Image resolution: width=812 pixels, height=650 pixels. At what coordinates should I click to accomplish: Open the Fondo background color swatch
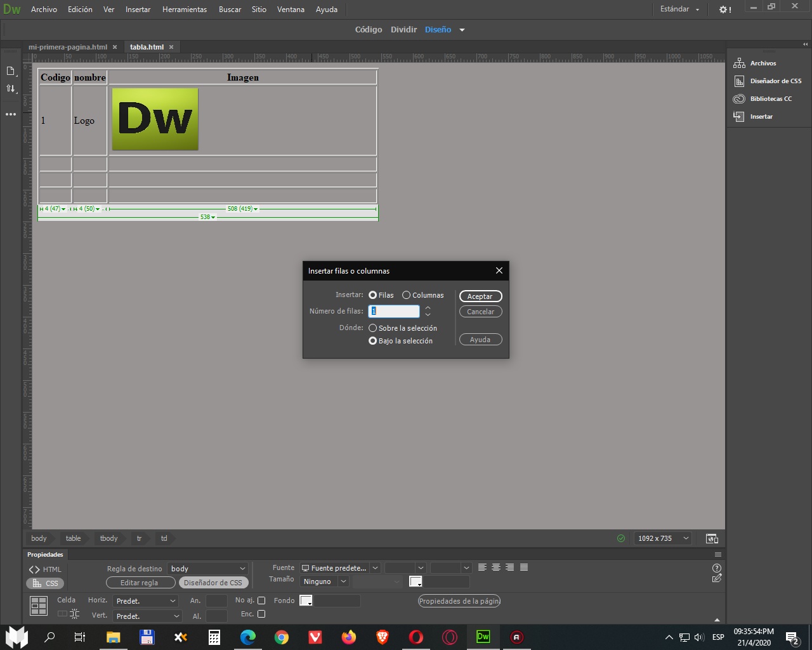click(x=306, y=600)
